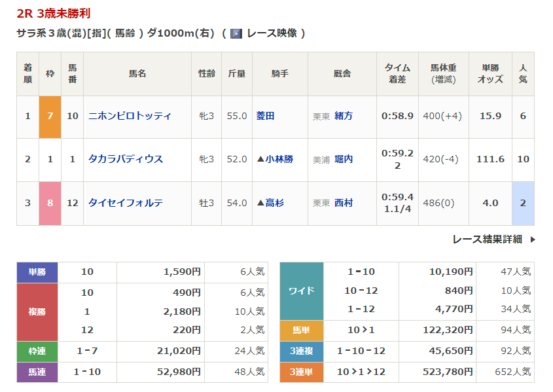
Task: View レース結果詳細 full results
Action: pyautogui.click(x=487, y=240)
